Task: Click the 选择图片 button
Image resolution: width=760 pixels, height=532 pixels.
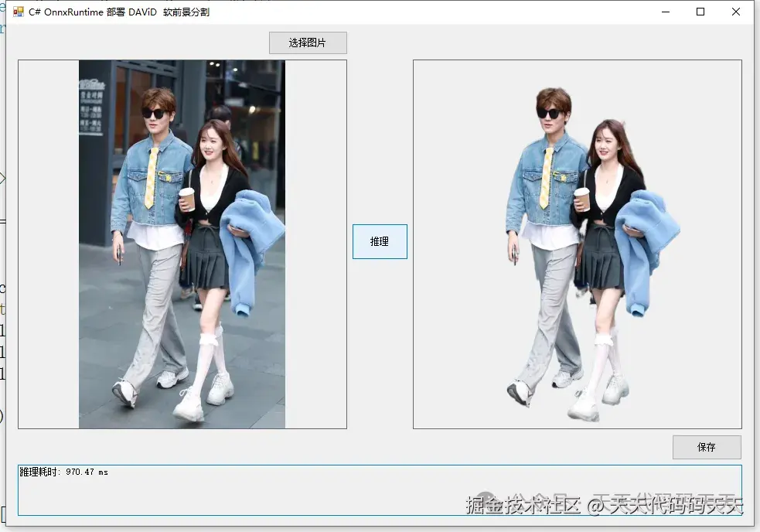Action: pos(308,43)
